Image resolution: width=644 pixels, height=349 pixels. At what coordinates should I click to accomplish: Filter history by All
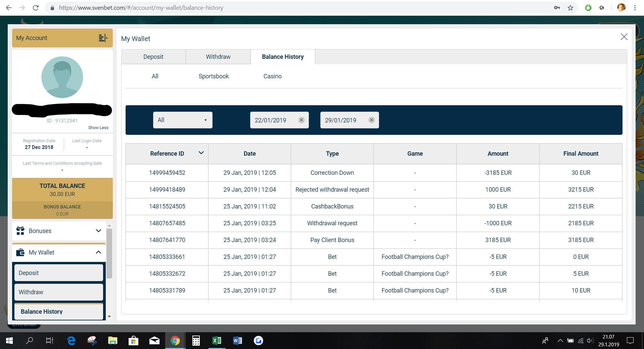[x=155, y=76]
